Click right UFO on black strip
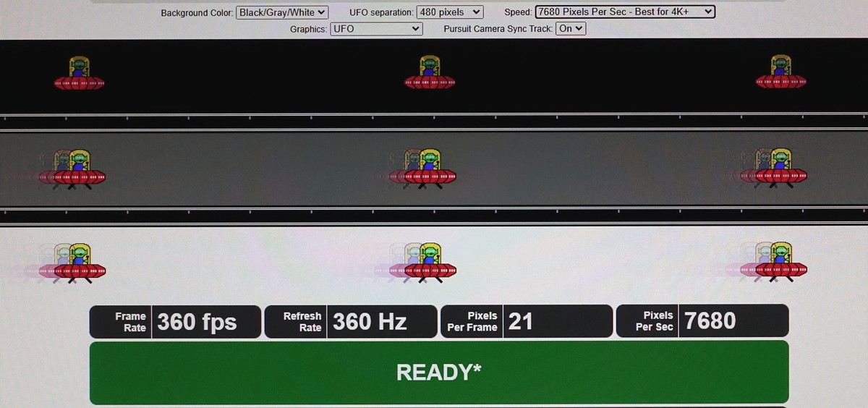 click(780, 72)
